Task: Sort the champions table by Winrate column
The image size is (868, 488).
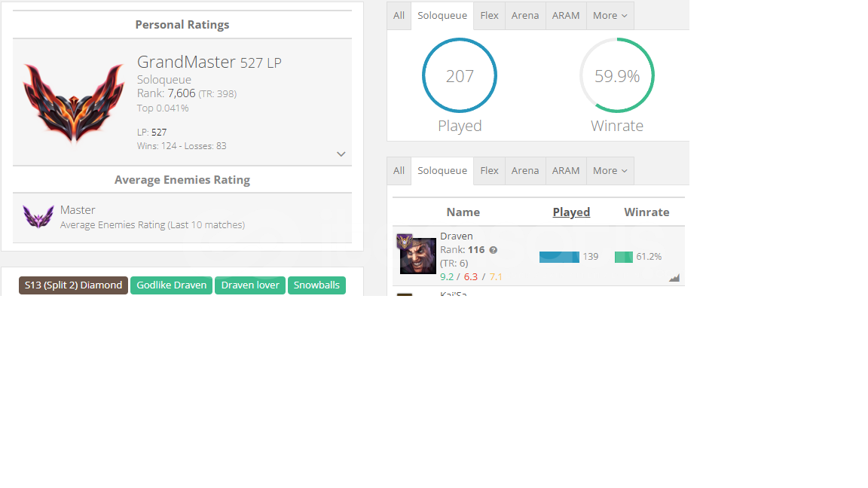Action: click(646, 212)
